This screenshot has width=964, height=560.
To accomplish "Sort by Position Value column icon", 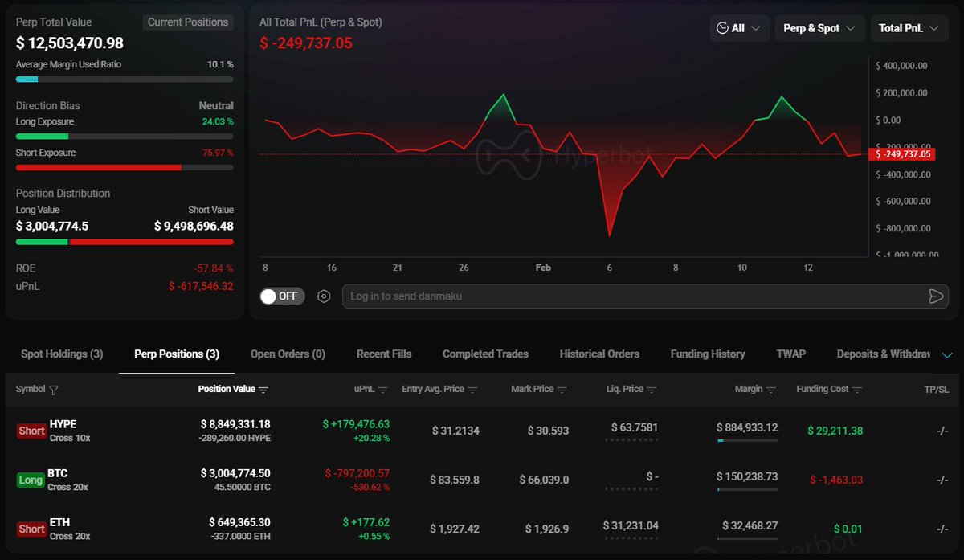I will [263, 390].
